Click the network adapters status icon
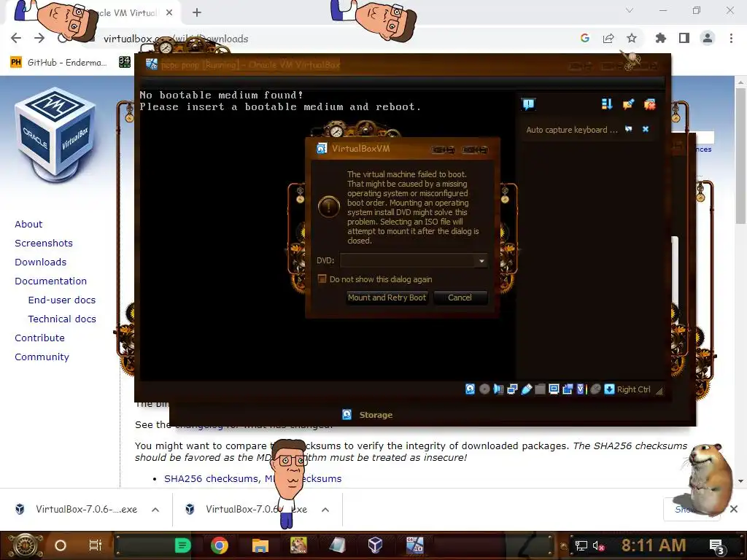Screen dimensions: 747x560 [512, 389]
